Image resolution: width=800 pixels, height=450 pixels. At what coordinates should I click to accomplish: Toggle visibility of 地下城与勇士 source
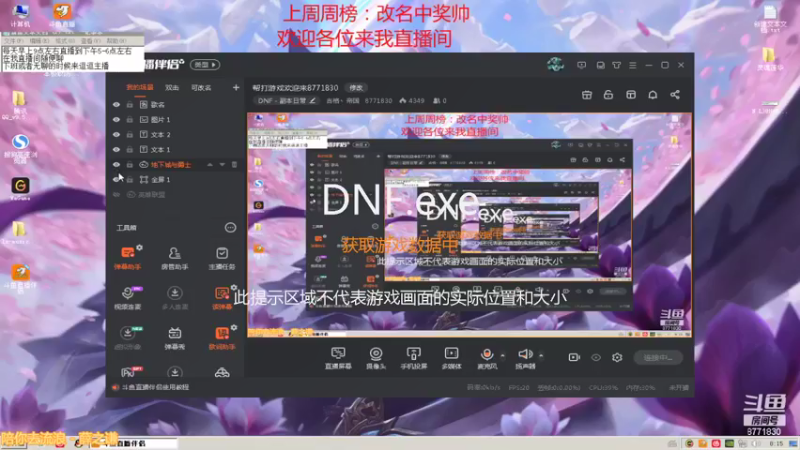[116, 165]
